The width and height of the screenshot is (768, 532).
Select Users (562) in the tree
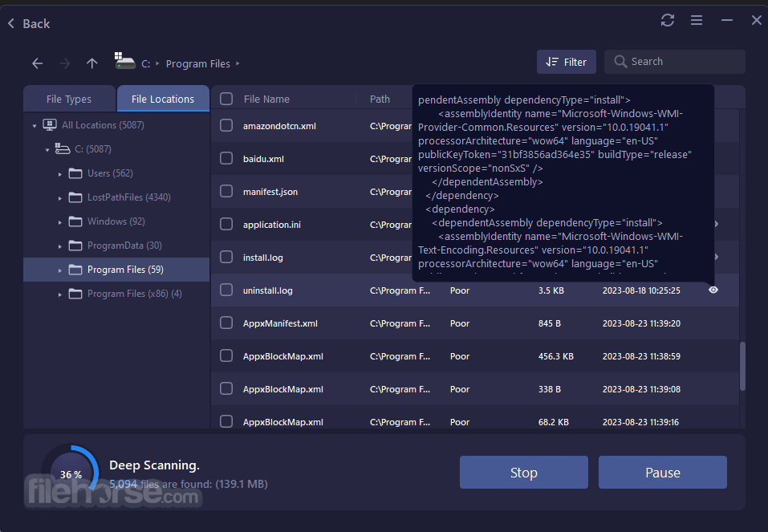(x=110, y=173)
